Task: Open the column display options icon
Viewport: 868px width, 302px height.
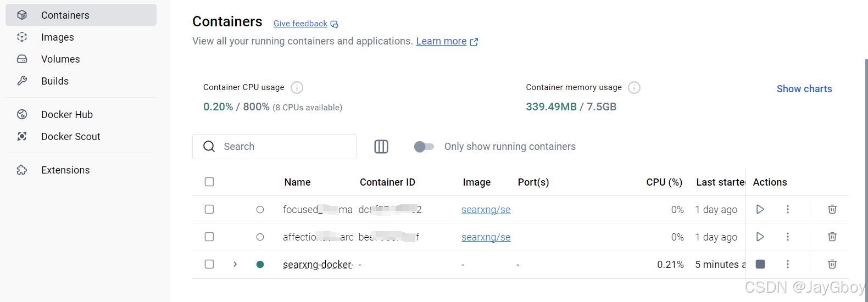Action: tap(381, 147)
